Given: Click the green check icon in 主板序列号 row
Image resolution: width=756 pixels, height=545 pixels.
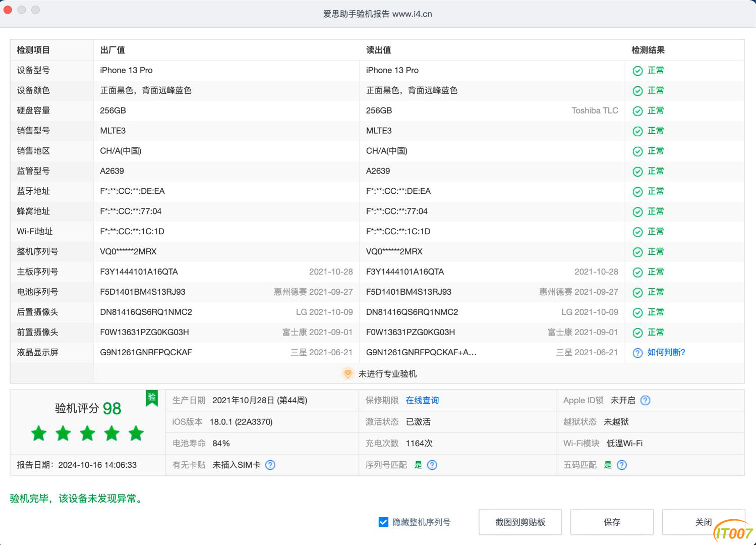Looking at the screenshot, I should tap(637, 272).
